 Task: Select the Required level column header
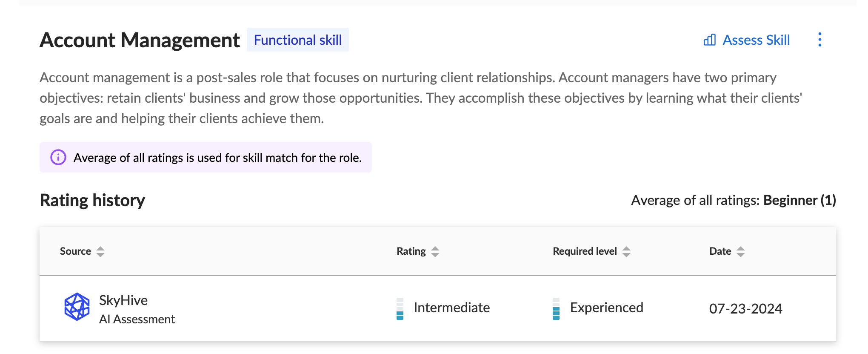pyautogui.click(x=585, y=251)
